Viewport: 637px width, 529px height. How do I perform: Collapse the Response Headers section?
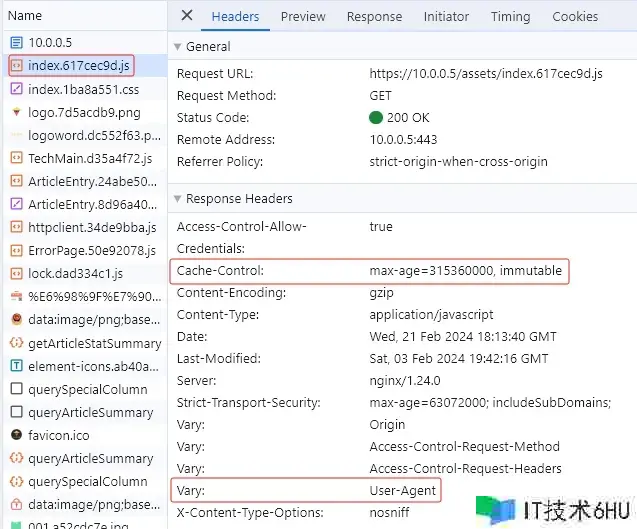[x=178, y=199]
